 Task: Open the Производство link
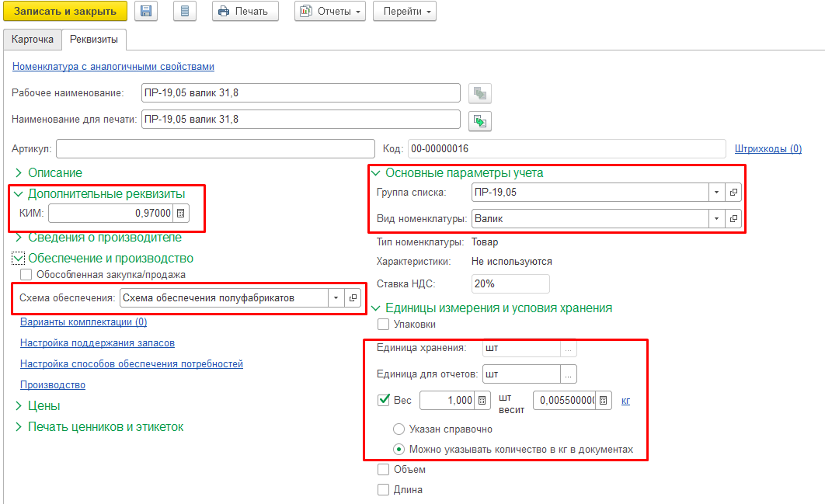click(53, 385)
